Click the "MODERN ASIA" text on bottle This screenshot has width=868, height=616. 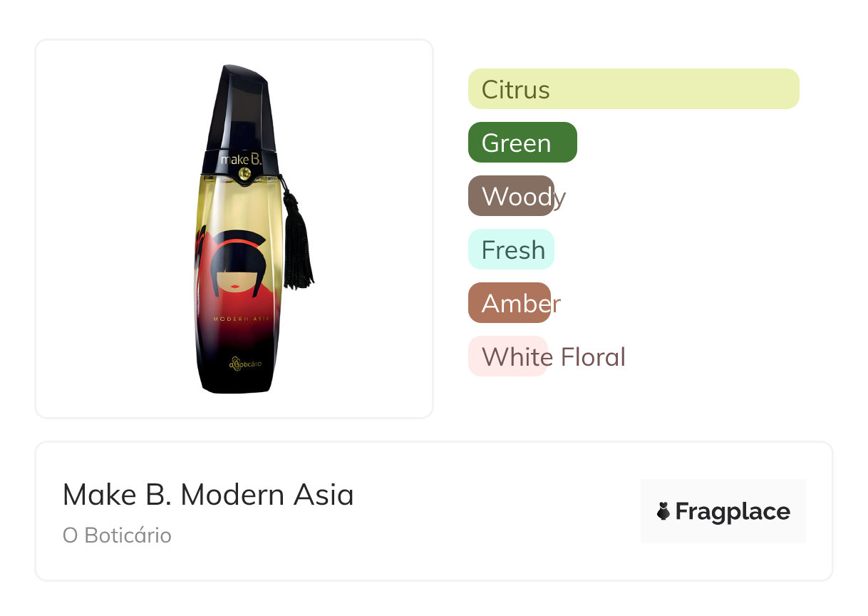click(x=242, y=319)
